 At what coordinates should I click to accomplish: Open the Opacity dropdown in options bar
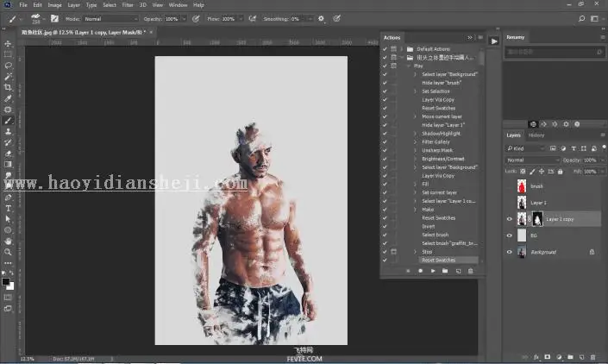pos(185,19)
